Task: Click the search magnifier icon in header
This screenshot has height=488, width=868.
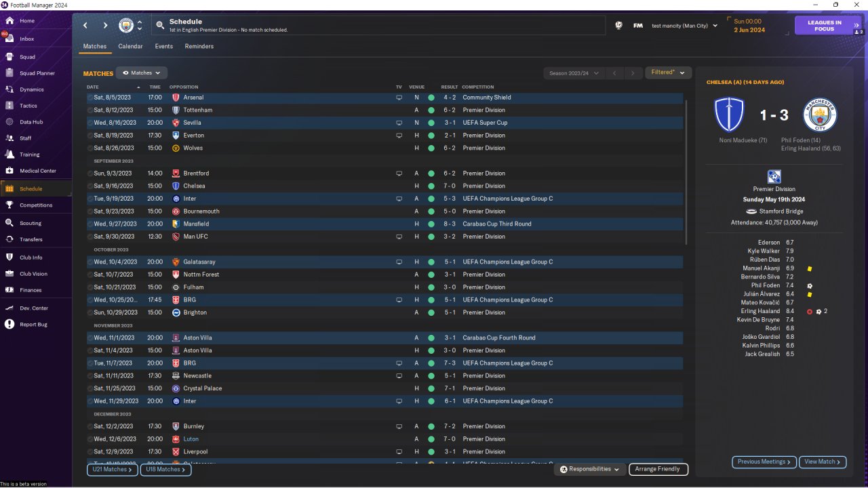Action: tap(160, 26)
